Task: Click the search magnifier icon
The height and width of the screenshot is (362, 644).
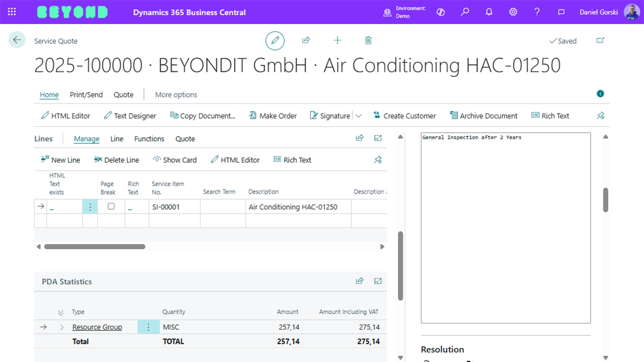Action: (x=465, y=12)
